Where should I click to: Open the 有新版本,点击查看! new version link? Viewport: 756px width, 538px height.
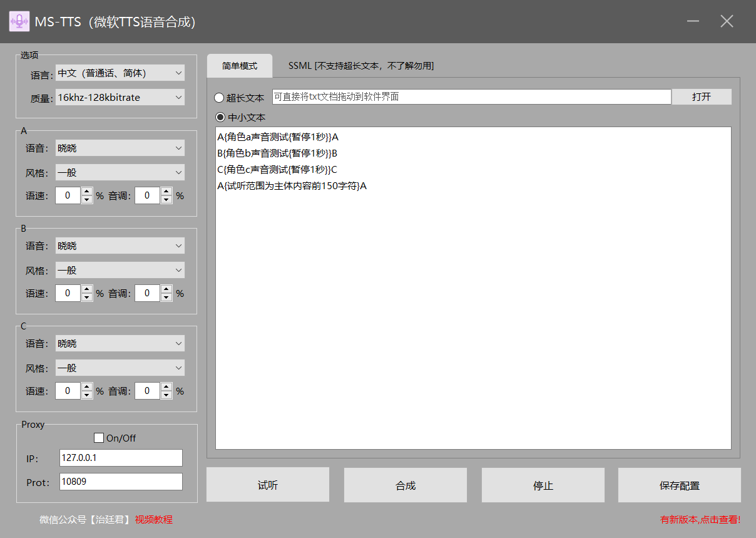tap(700, 519)
